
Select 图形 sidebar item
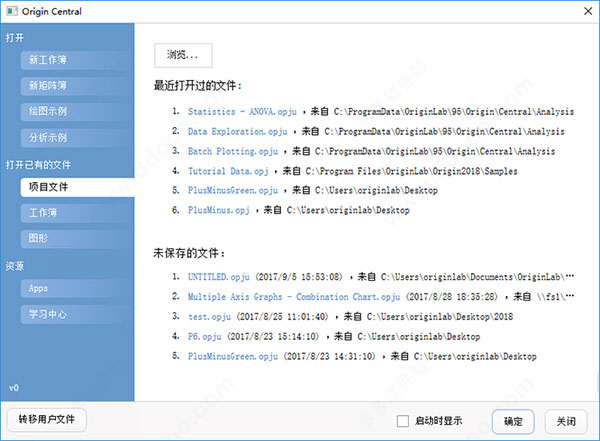pos(75,238)
